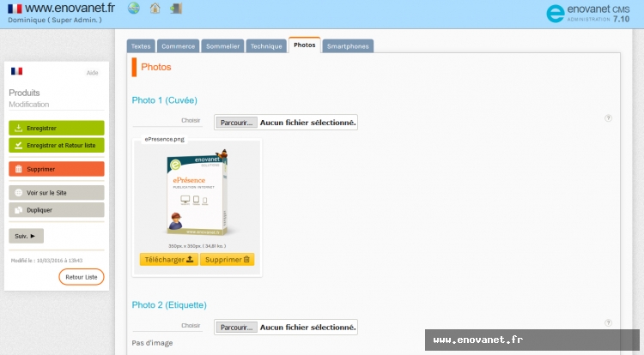Open the Smartphones tab

pyautogui.click(x=348, y=46)
